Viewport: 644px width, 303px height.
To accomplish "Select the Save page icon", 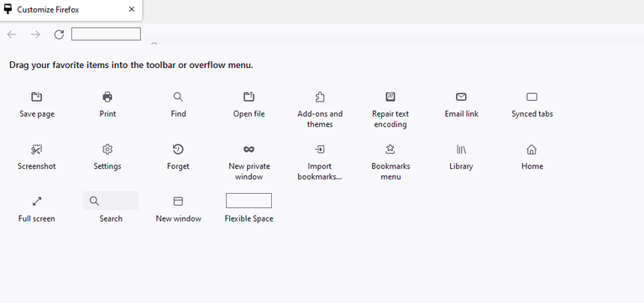I will point(37,97).
